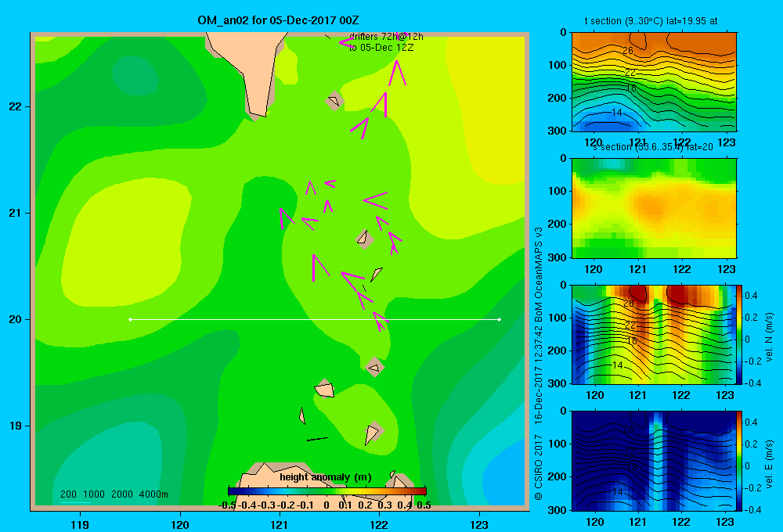Screen dimensions: 783x532
Task: Click latitude label '21' on the main map axis
Action: tap(16, 213)
